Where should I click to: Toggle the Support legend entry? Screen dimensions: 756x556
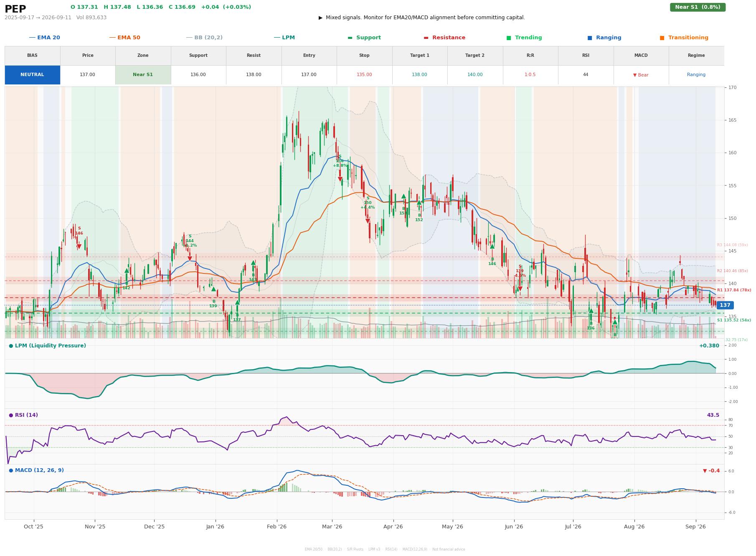point(364,38)
